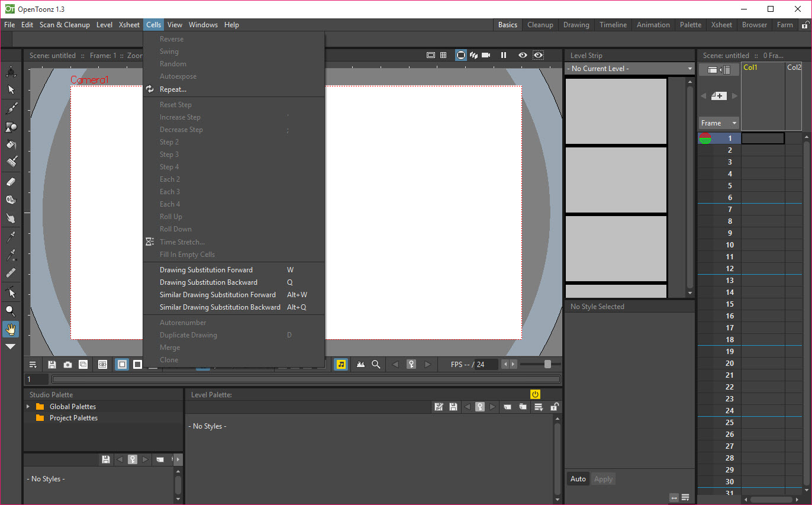Activate the Geometric shapes tool
This screenshot has height=505, width=812.
[11, 127]
